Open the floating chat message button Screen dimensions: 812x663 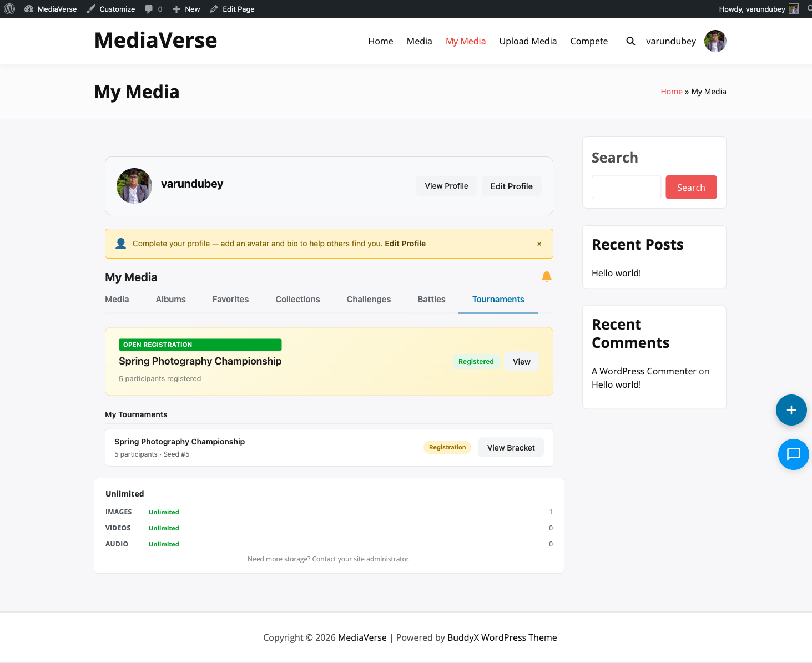(x=793, y=454)
